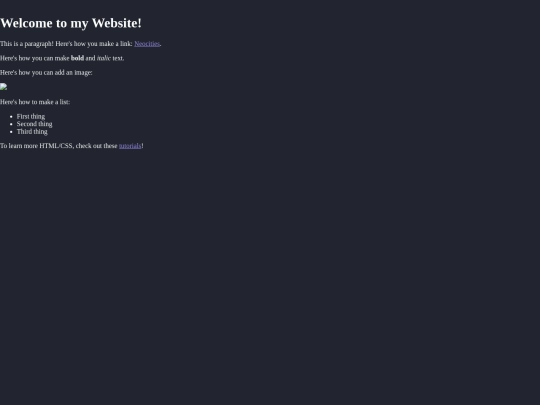The width and height of the screenshot is (540, 405).
Task: Click the bullet before First thing
Action: (x=11, y=117)
